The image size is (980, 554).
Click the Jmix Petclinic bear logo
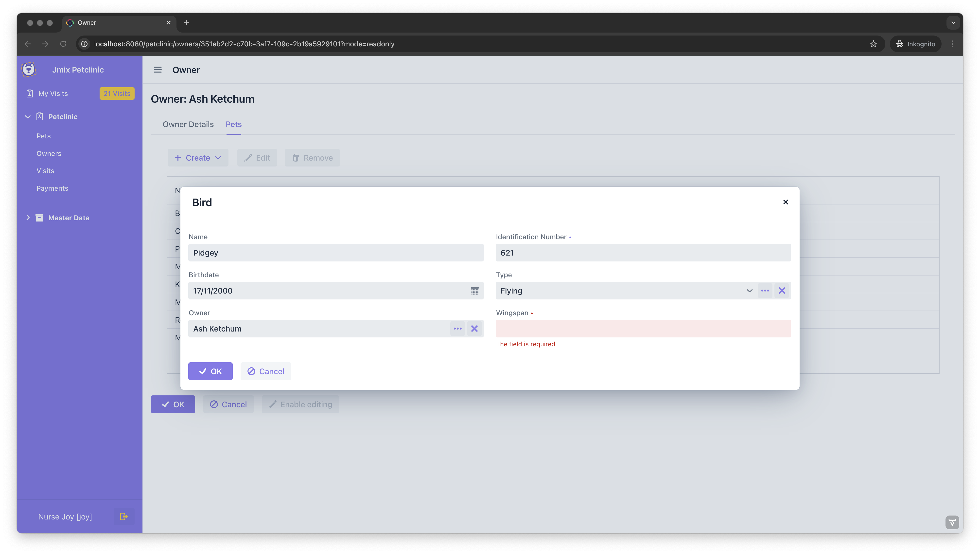pos(29,70)
